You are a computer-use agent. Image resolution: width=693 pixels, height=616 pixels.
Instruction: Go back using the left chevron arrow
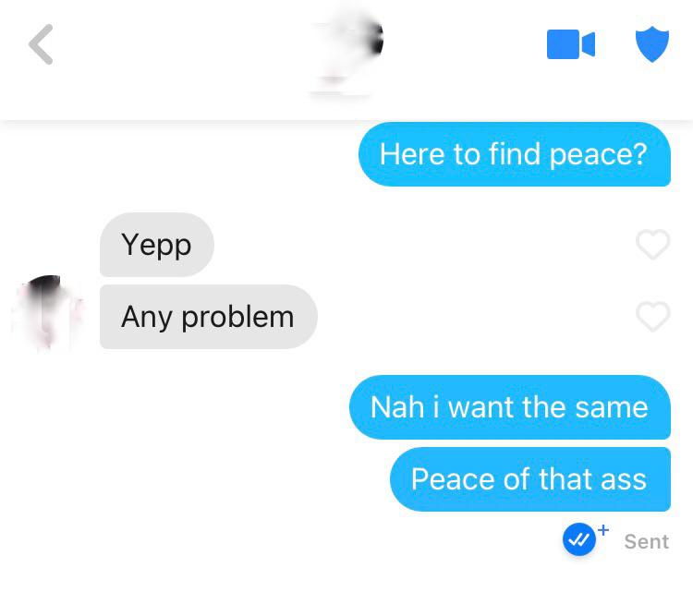click(41, 44)
